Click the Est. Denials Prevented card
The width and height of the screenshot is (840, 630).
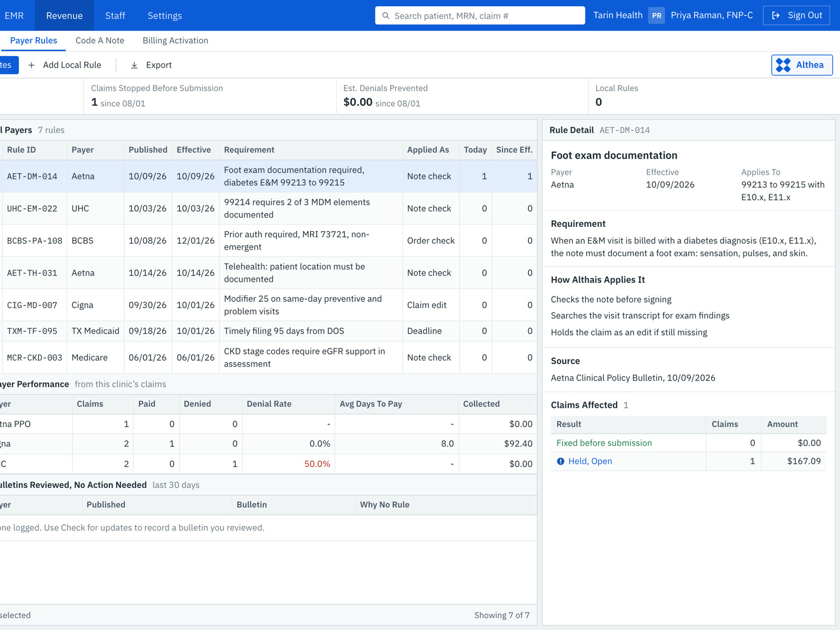click(462, 96)
